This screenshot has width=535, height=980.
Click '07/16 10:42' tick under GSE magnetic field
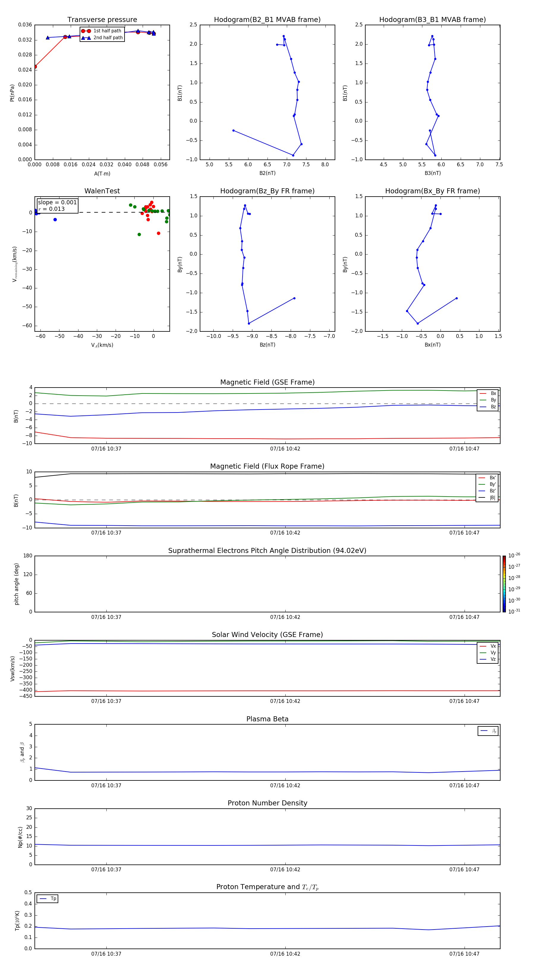tap(285, 449)
